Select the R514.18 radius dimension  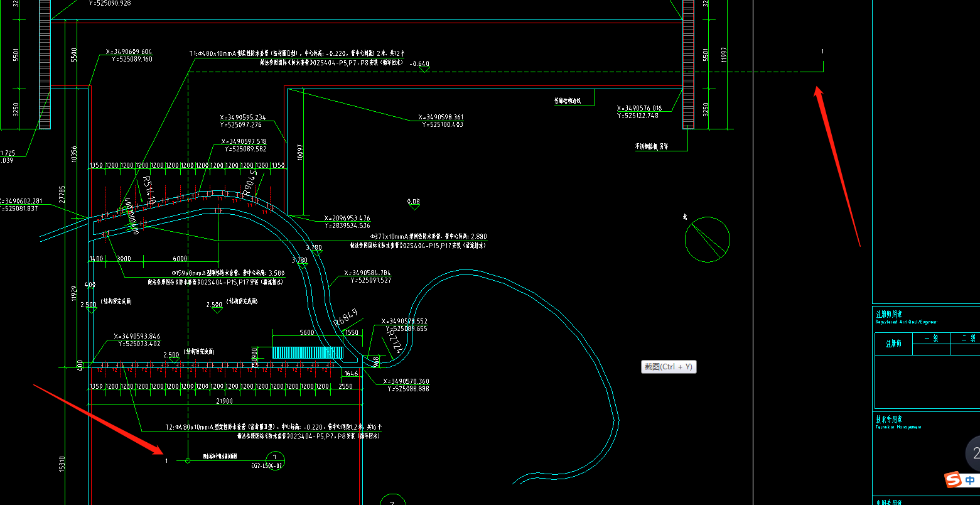(x=149, y=191)
